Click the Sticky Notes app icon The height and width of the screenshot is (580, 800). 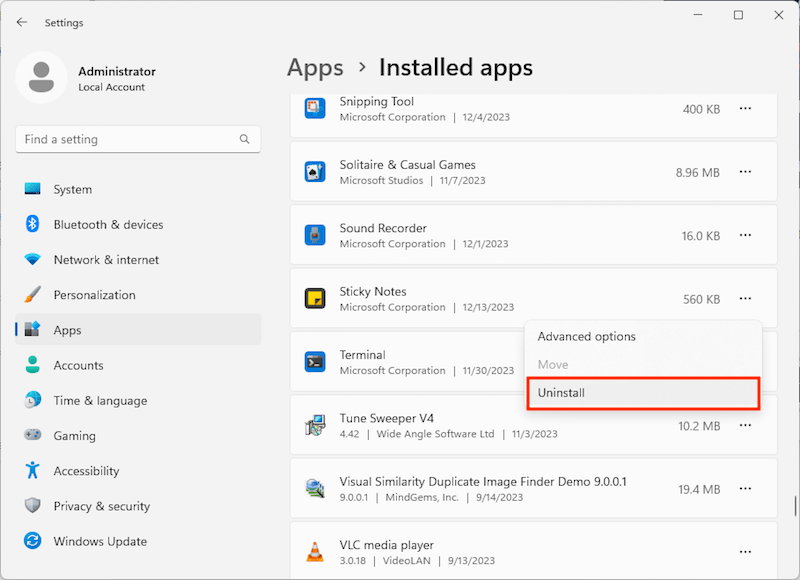[x=315, y=298]
